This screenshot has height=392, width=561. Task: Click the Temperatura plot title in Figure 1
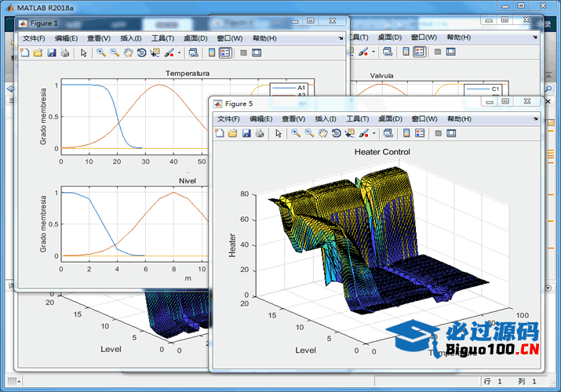(x=188, y=73)
